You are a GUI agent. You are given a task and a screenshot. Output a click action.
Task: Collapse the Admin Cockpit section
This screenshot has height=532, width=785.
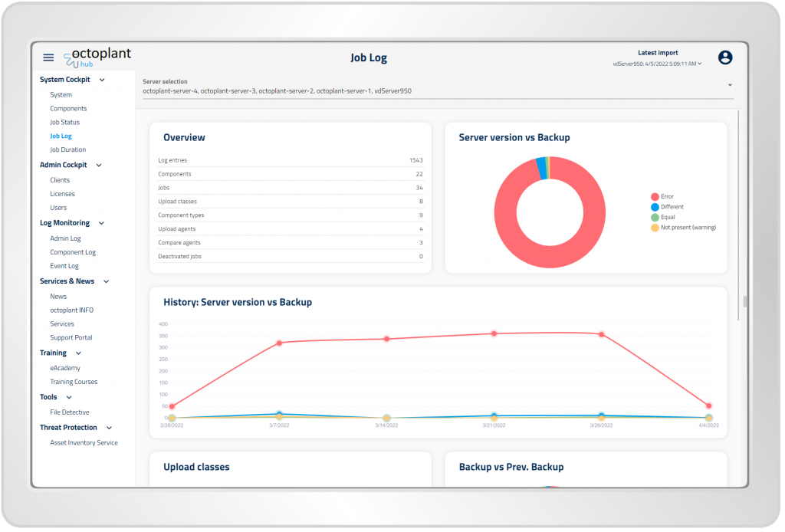[x=99, y=165]
